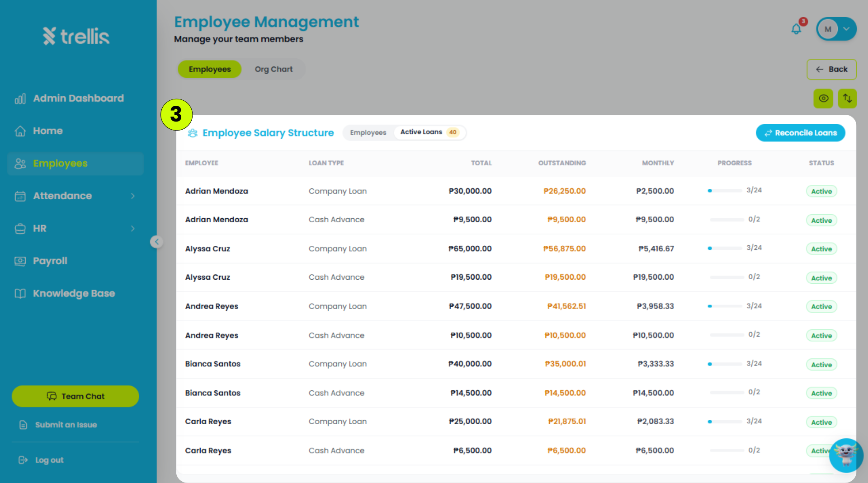This screenshot has width=868, height=483.
Task: Click the 40 badge on Active Loans
Action: [453, 132]
